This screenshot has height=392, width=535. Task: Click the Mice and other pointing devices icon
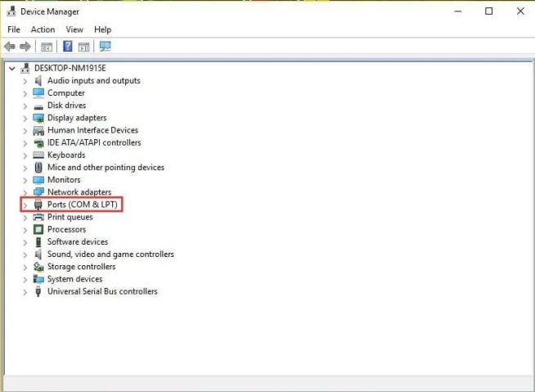[38, 167]
